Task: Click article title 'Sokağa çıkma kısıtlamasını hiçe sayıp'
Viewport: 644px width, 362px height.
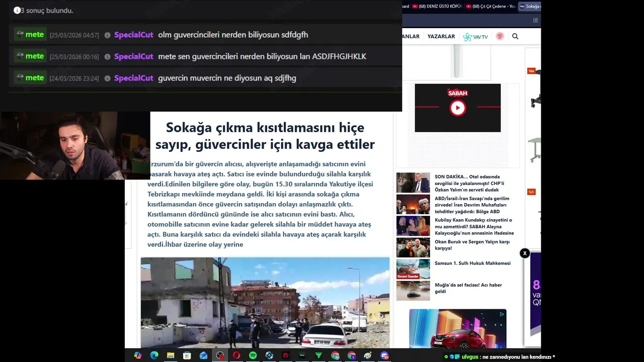Action: pos(265,136)
